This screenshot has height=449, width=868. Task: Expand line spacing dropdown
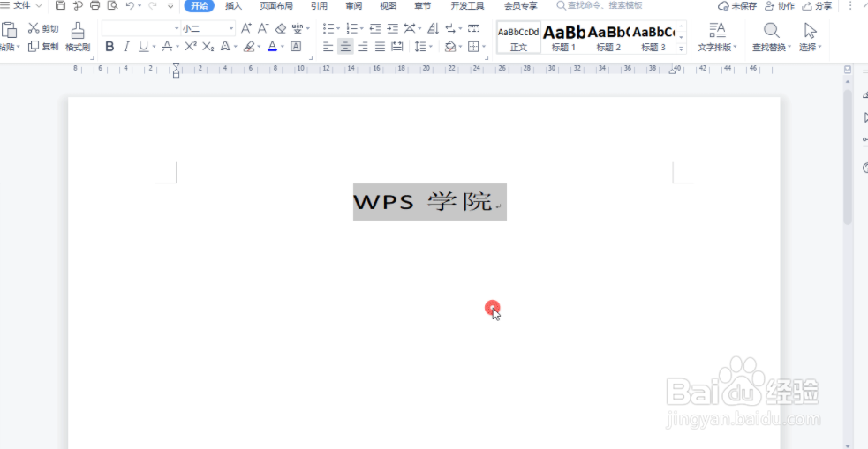point(431,47)
